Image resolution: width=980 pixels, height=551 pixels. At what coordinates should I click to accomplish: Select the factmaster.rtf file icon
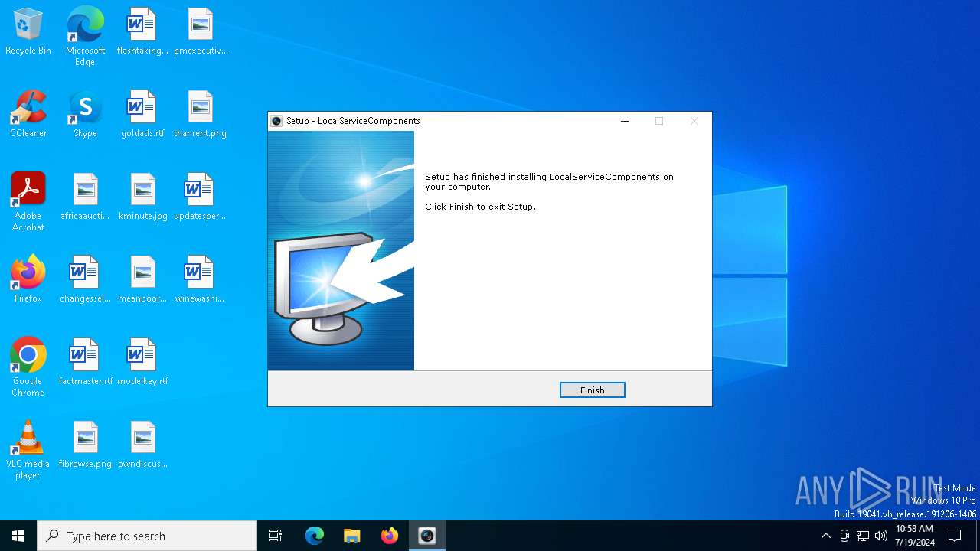point(85,363)
